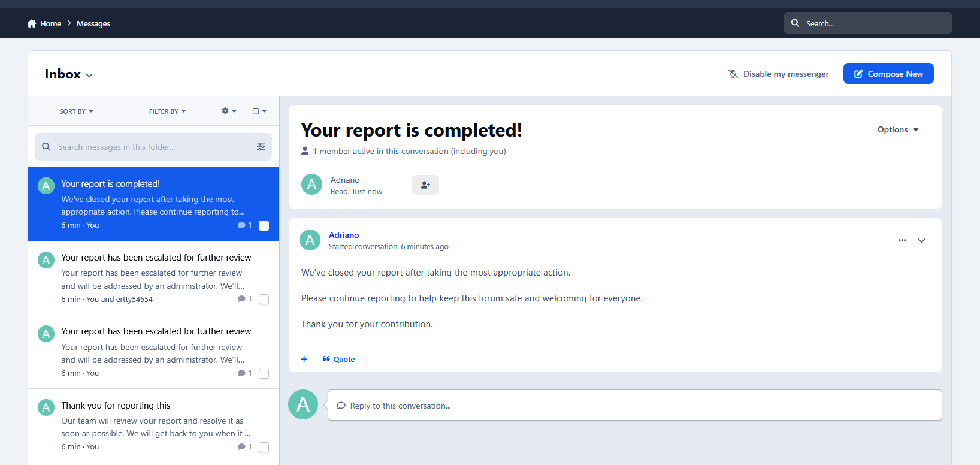This screenshot has width=980, height=465.
Task: Open the Filter By dropdown
Action: click(x=167, y=111)
